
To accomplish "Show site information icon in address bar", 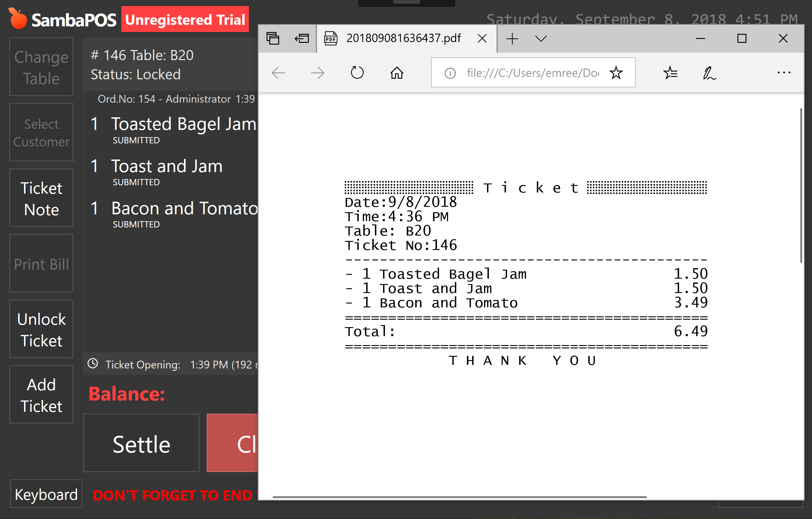I will (x=450, y=73).
